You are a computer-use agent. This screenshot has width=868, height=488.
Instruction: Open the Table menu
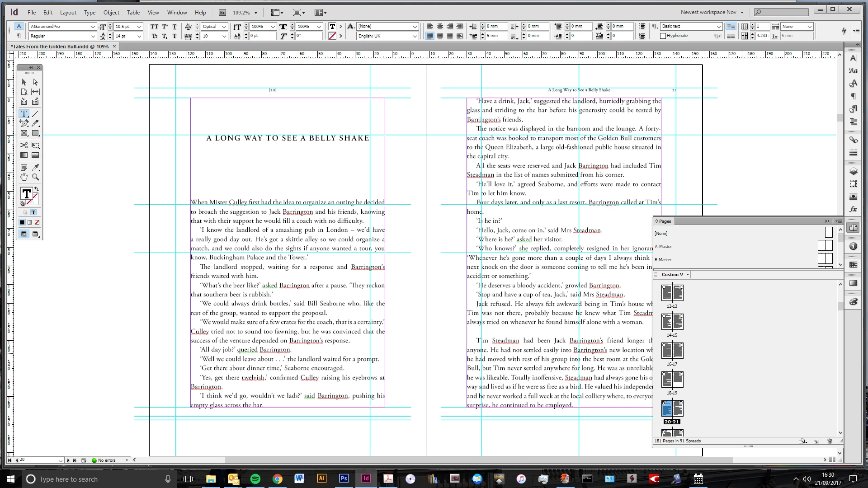tap(133, 13)
